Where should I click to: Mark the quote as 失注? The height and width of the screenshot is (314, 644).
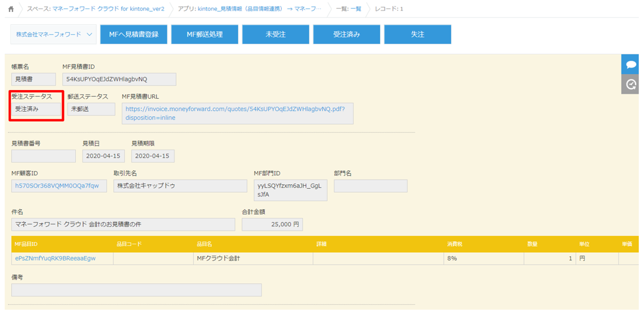418,34
